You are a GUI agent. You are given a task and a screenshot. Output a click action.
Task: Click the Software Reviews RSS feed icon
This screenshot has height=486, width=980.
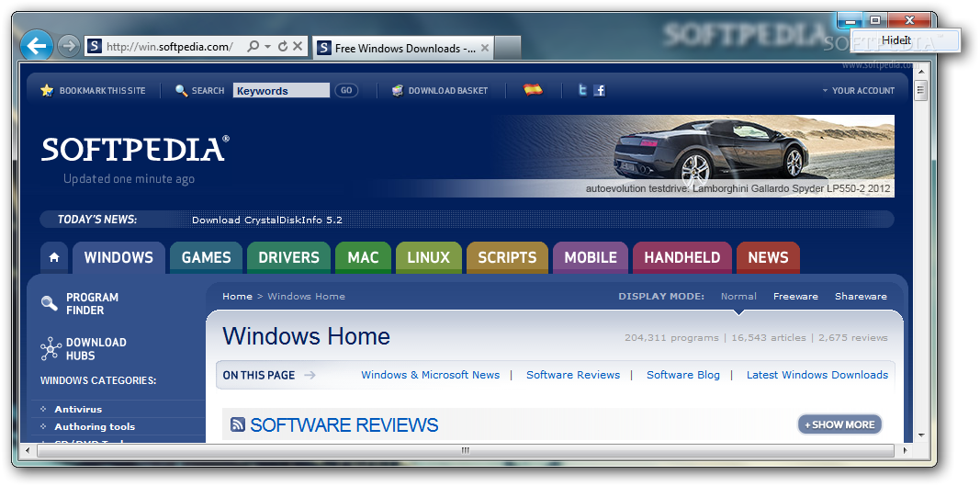(x=238, y=425)
